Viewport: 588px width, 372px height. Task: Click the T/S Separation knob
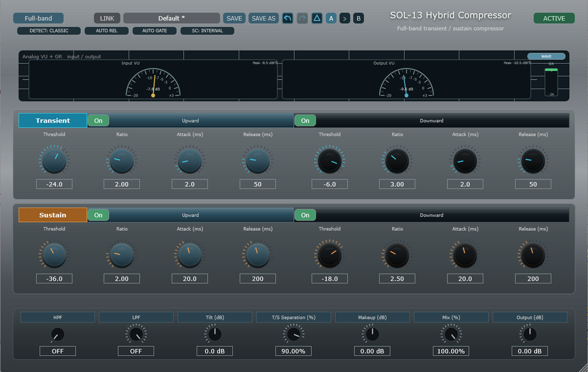pyautogui.click(x=294, y=334)
